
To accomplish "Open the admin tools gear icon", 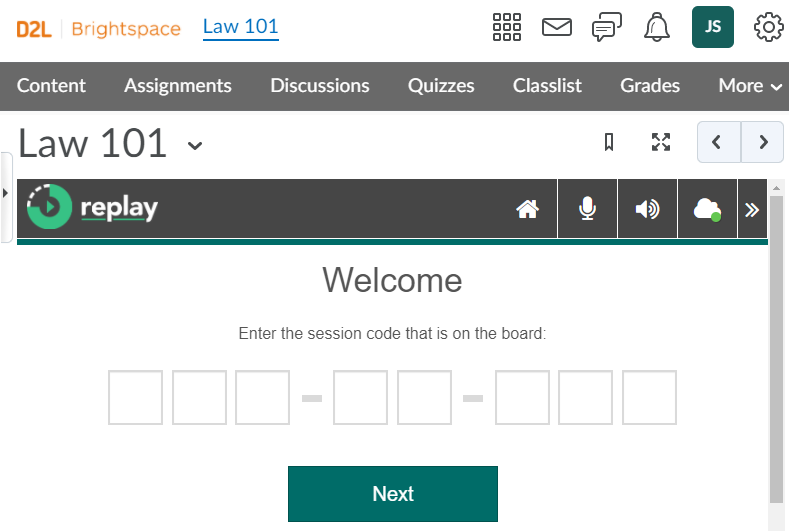I will click(768, 27).
